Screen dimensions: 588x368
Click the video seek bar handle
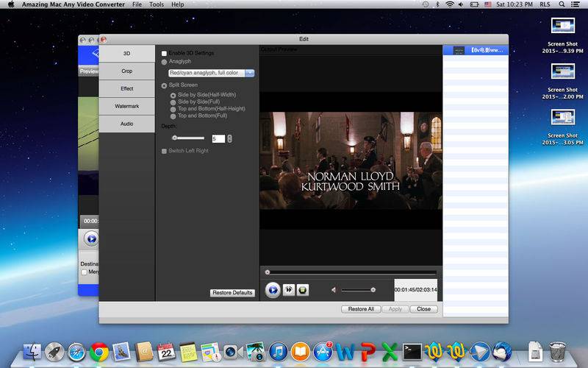268,272
